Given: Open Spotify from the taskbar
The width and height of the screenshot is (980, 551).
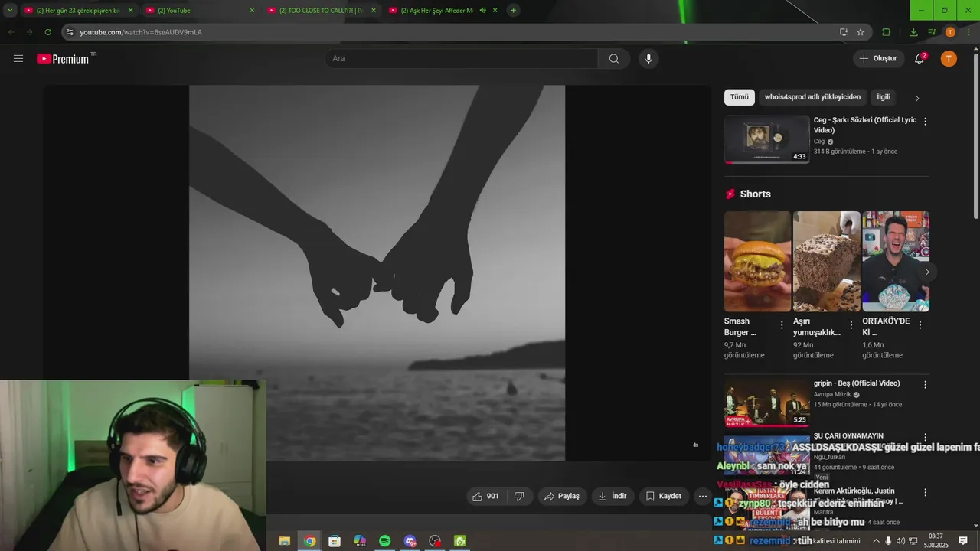Looking at the screenshot, I should 384,541.
